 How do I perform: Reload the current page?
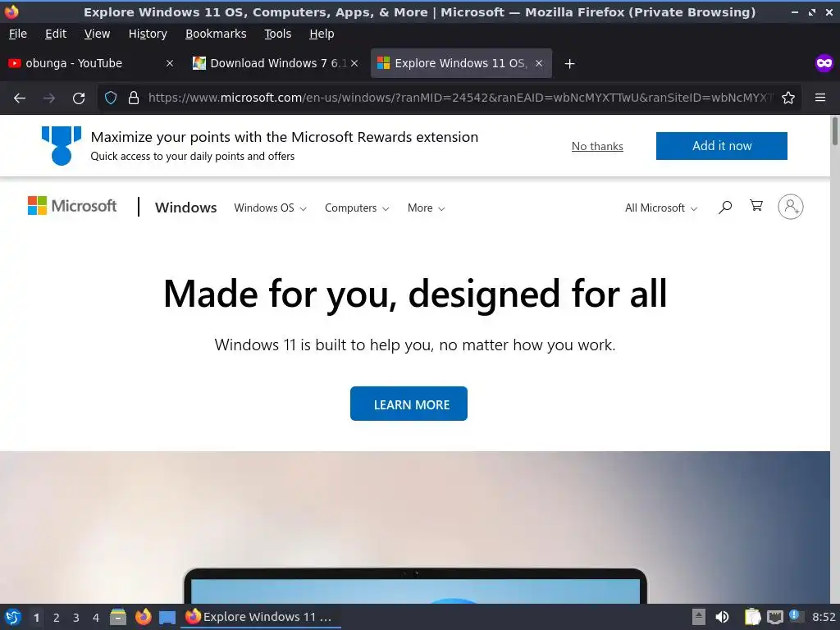[x=79, y=98]
